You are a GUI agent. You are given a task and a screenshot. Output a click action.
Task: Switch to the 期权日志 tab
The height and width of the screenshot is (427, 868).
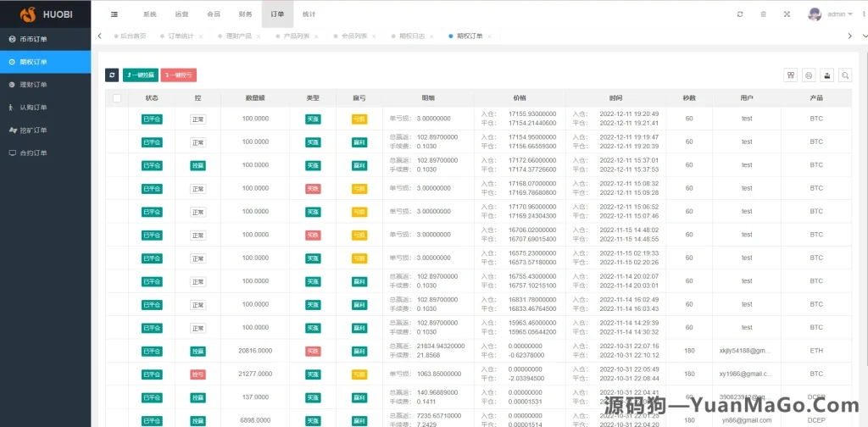412,36
